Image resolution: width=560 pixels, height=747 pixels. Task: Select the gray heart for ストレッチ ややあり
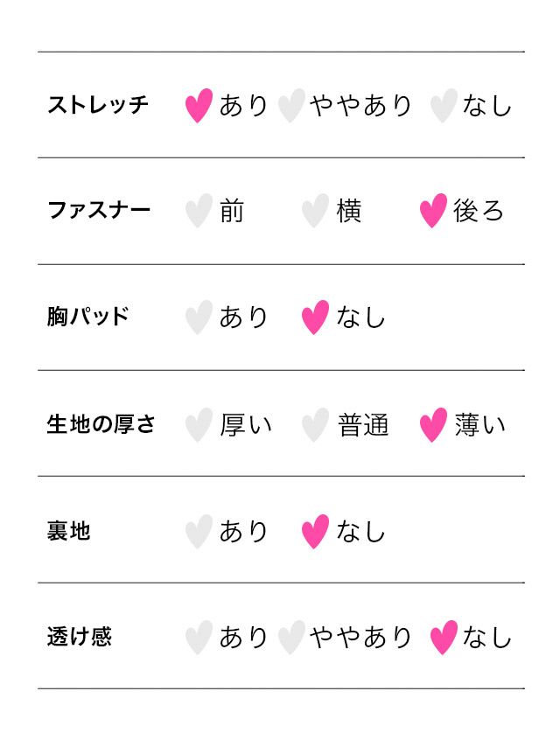(290, 106)
